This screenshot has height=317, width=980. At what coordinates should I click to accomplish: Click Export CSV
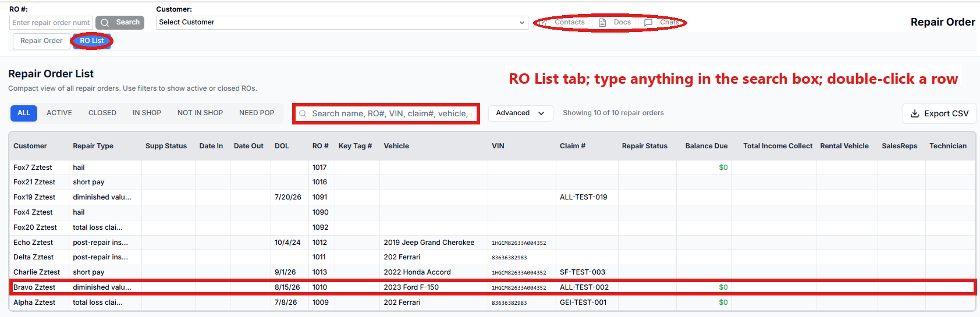[x=939, y=113]
